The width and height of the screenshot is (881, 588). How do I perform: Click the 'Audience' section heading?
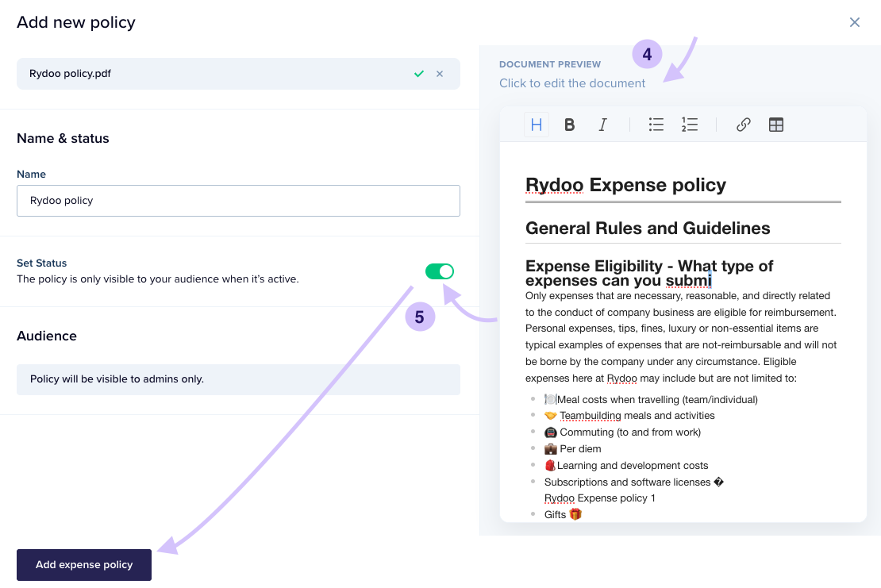[x=47, y=336]
